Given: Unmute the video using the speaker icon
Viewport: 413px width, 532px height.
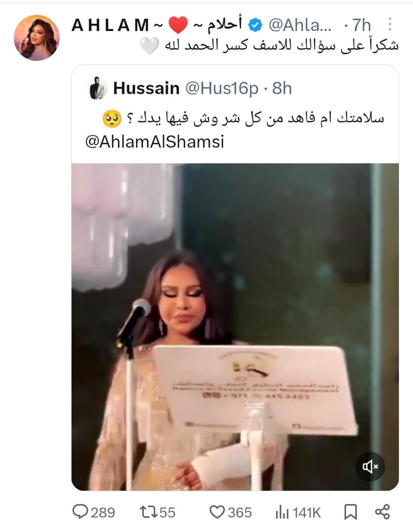Looking at the screenshot, I should tap(370, 466).
